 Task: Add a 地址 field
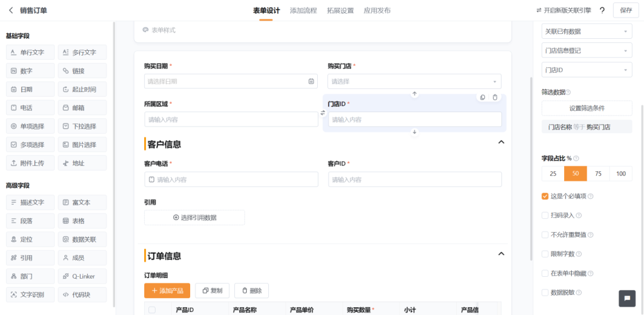click(82, 163)
